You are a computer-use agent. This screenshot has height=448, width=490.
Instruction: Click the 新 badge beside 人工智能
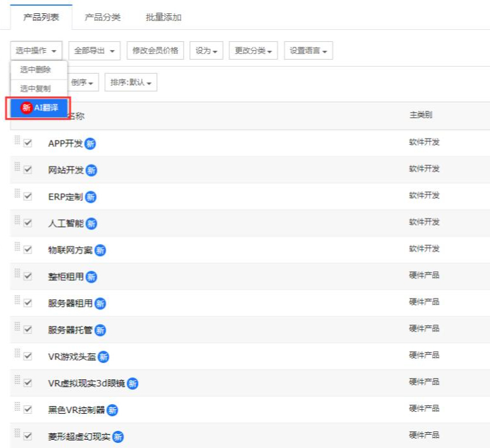pos(92,224)
